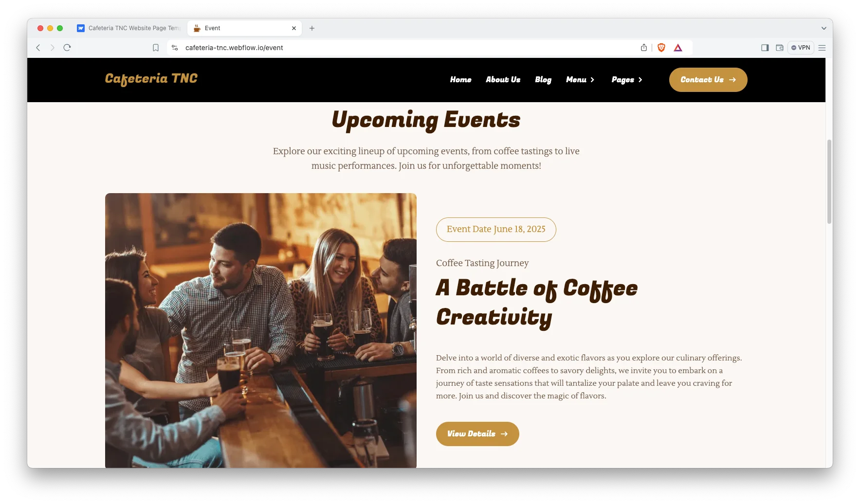Reload the page with refresh icon
This screenshot has width=860, height=504.
(x=67, y=48)
